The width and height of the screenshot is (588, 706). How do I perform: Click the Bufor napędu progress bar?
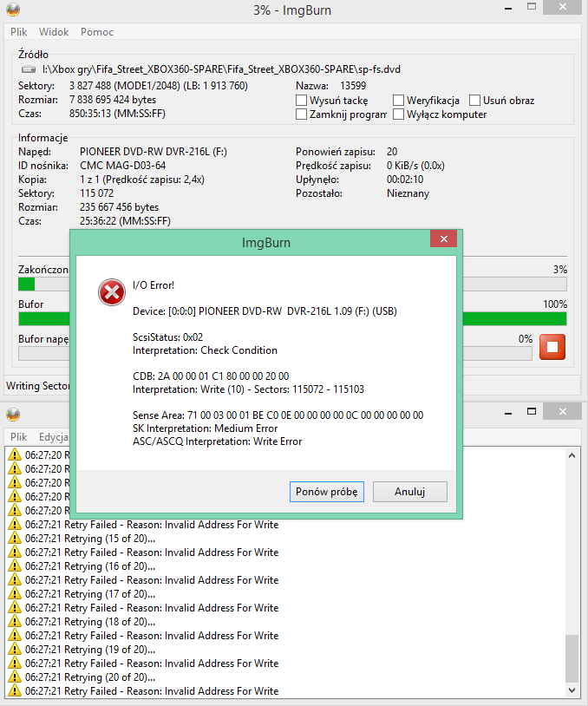point(275,354)
